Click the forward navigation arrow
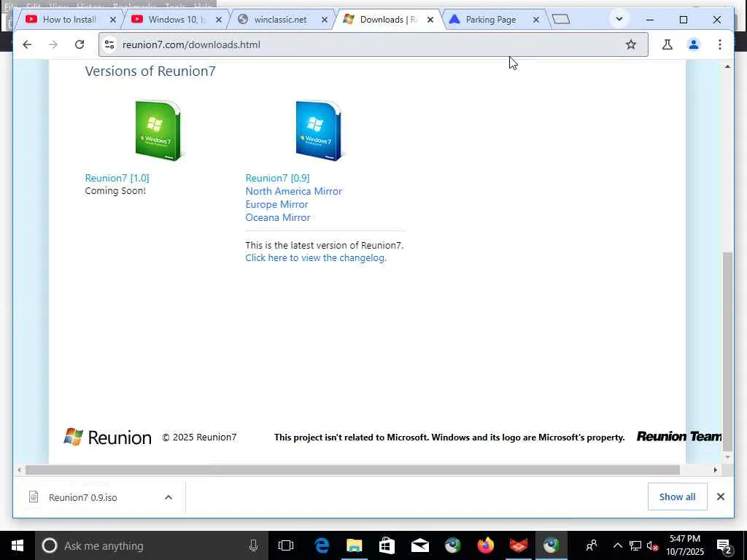 (53, 44)
